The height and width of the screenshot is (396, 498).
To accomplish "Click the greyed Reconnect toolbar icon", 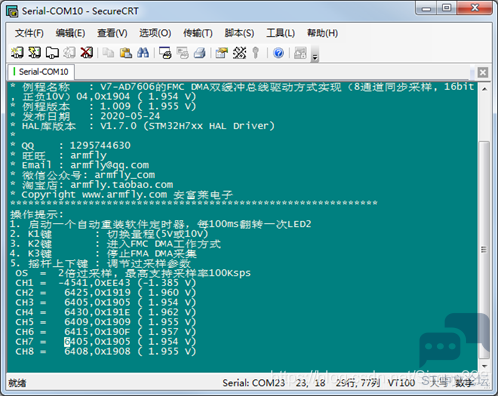I will tap(69, 53).
